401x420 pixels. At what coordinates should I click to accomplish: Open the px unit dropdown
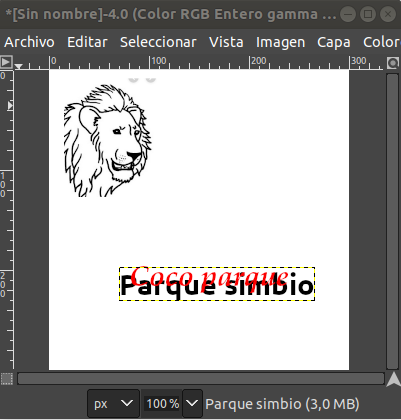tap(113, 404)
